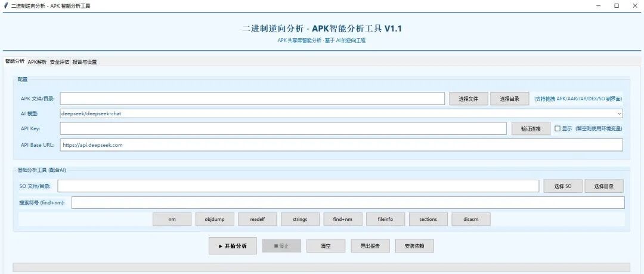Toggle the 显示 checkbox for API key
The height and width of the screenshot is (274, 644).
coord(558,128)
